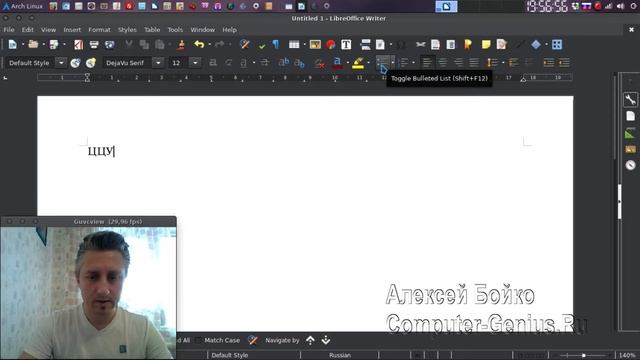Export directly as PDF
The width and height of the screenshot is (640, 360).
78,44
